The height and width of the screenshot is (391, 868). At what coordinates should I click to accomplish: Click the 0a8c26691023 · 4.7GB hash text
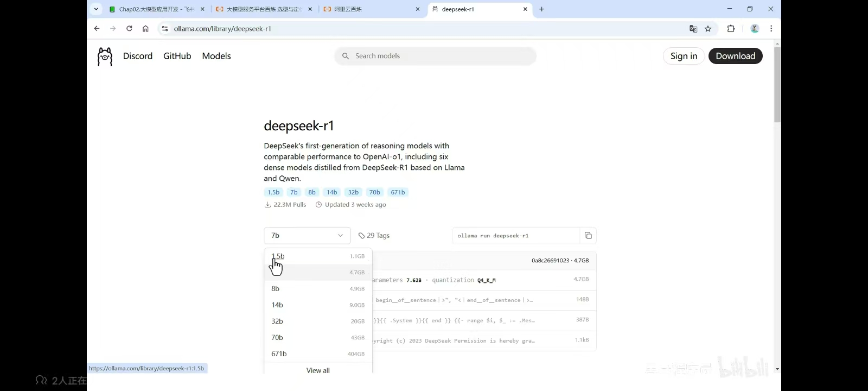pyautogui.click(x=560, y=261)
